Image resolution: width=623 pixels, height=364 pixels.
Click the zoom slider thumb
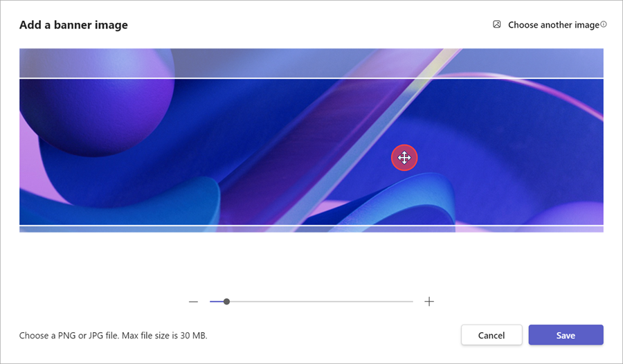(x=226, y=302)
